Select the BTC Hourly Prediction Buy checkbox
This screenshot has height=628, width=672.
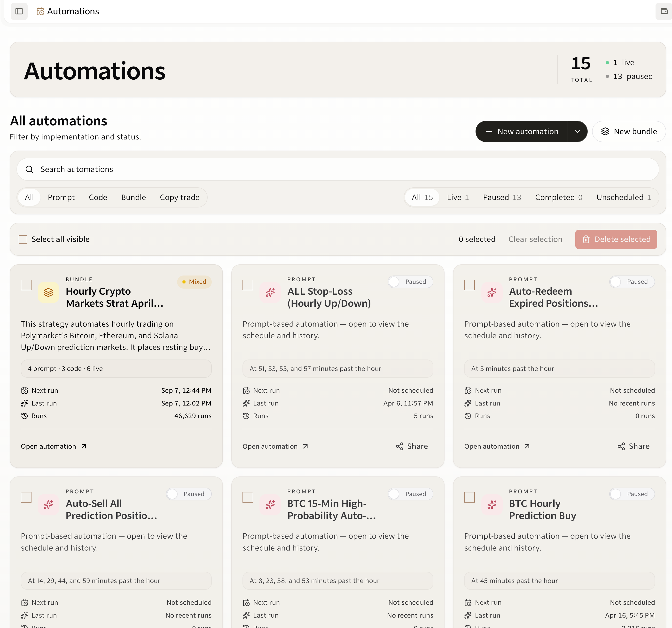(x=469, y=497)
